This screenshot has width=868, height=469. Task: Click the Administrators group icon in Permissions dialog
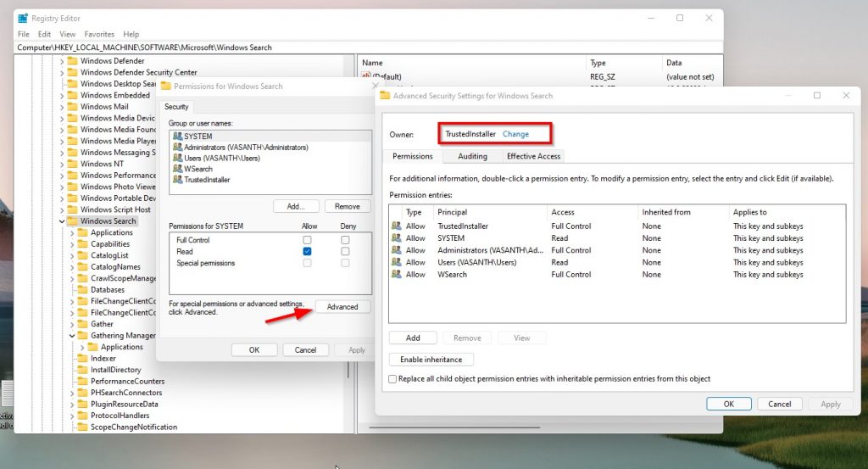tap(178, 147)
